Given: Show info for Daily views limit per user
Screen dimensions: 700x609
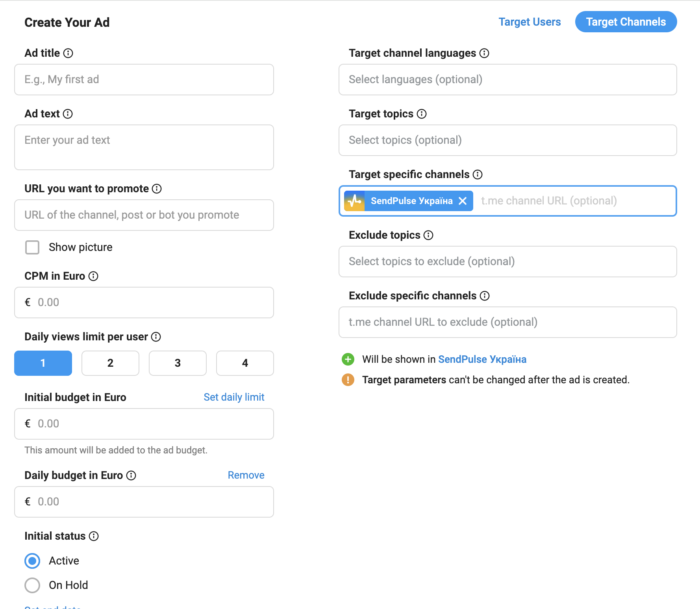Looking at the screenshot, I should 156,337.
